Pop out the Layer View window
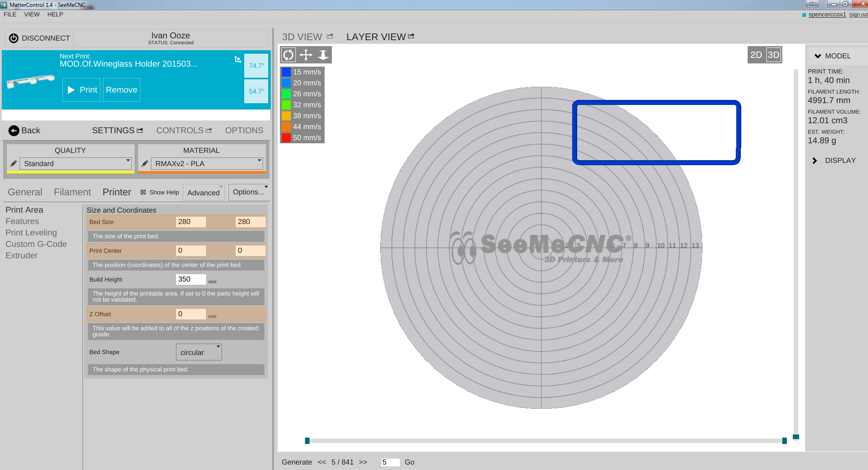Image resolution: width=868 pixels, height=470 pixels. coord(411,36)
